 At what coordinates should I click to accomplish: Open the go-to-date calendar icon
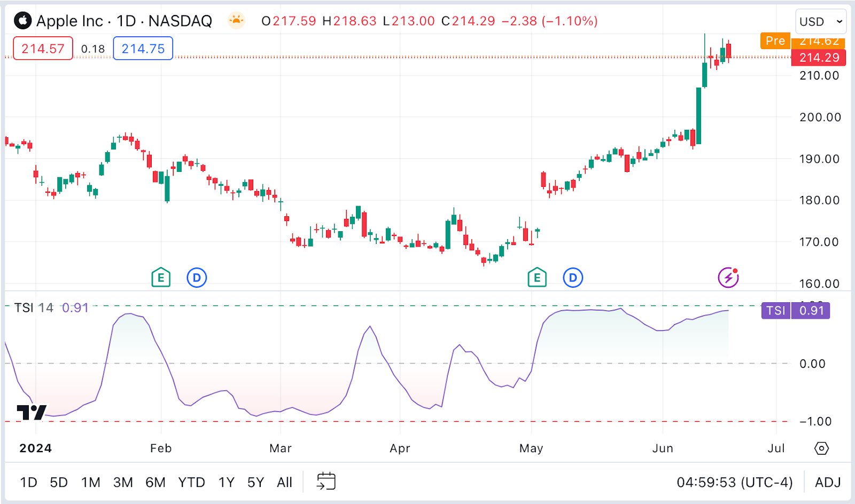point(326,482)
